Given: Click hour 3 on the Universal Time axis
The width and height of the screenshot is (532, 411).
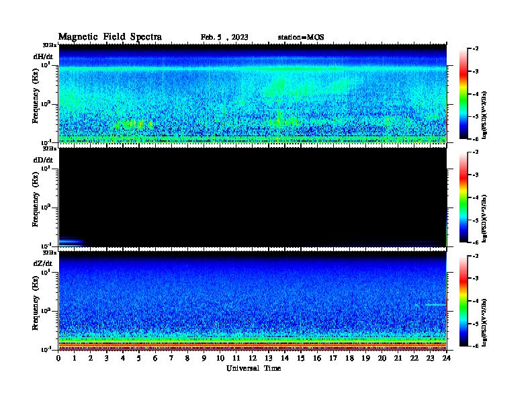Looking at the screenshot, I should 107,358.
